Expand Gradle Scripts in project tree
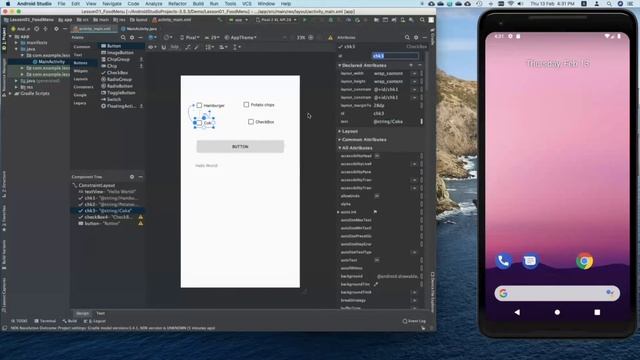The height and width of the screenshot is (360, 640). click(x=11, y=93)
